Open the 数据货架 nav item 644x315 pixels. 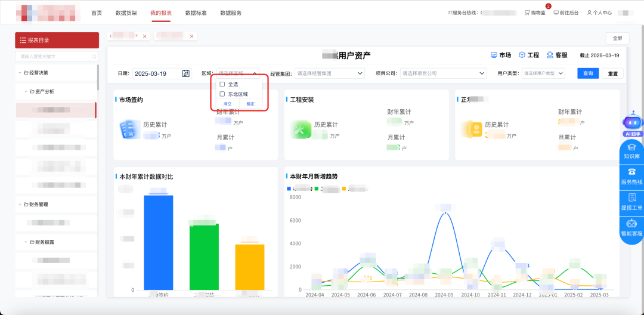(x=126, y=13)
